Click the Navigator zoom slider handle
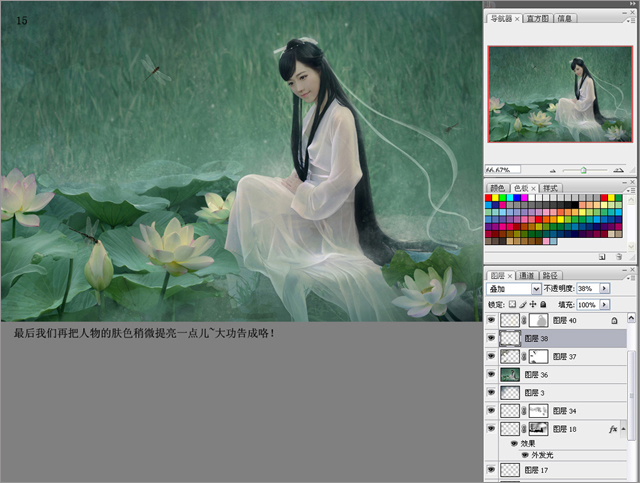640x483 pixels. tap(584, 170)
